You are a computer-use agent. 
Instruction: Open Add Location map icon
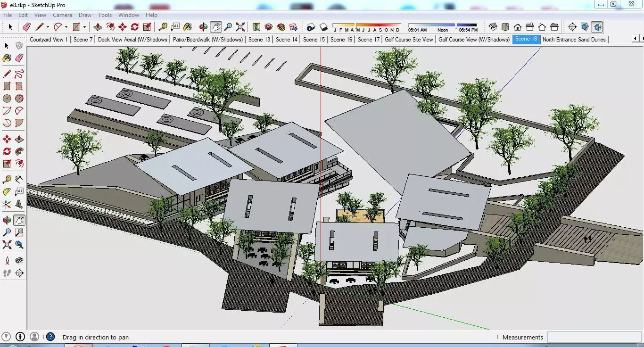coord(256,27)
